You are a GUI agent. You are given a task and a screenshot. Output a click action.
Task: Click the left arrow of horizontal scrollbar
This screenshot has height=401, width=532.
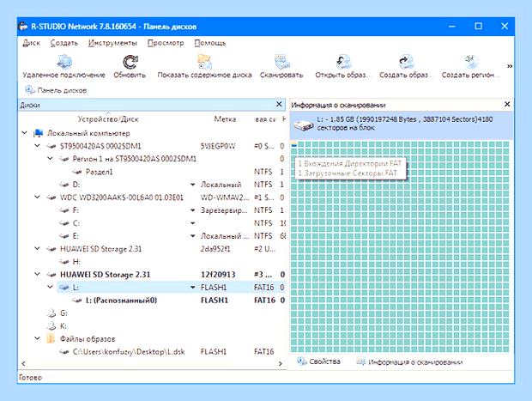pos(23,363)
